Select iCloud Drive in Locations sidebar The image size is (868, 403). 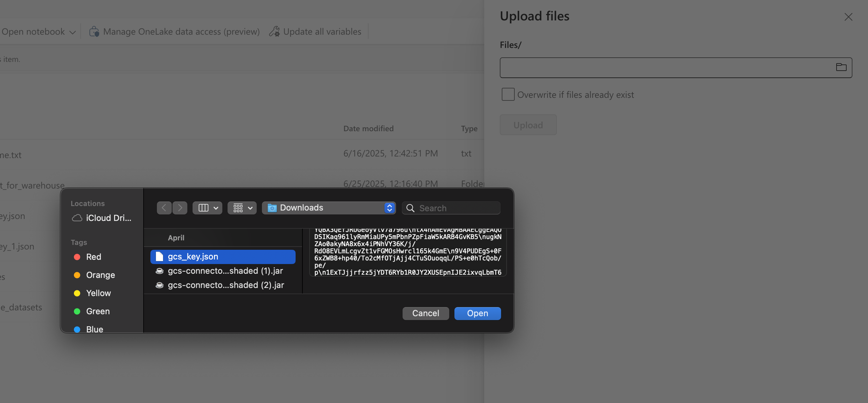coord(102,218)
